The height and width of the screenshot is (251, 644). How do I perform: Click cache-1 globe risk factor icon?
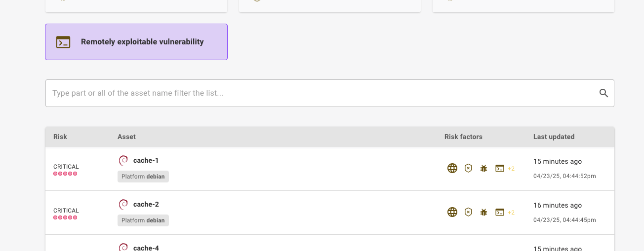click(x=452, y=168)
